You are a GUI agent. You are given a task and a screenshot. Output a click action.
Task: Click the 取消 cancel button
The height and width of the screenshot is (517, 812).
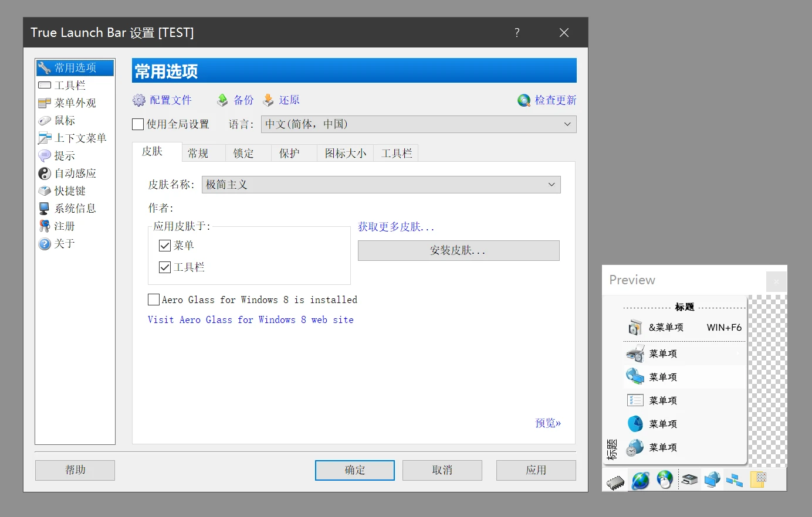tap(442, 470)
